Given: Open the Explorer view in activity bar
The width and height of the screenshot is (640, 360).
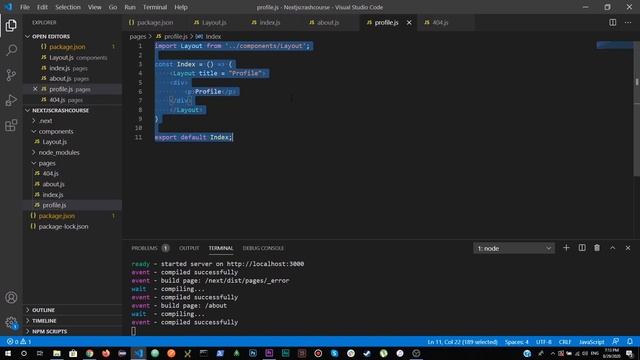Looking at the screenshot, I should tap(11, 25).
